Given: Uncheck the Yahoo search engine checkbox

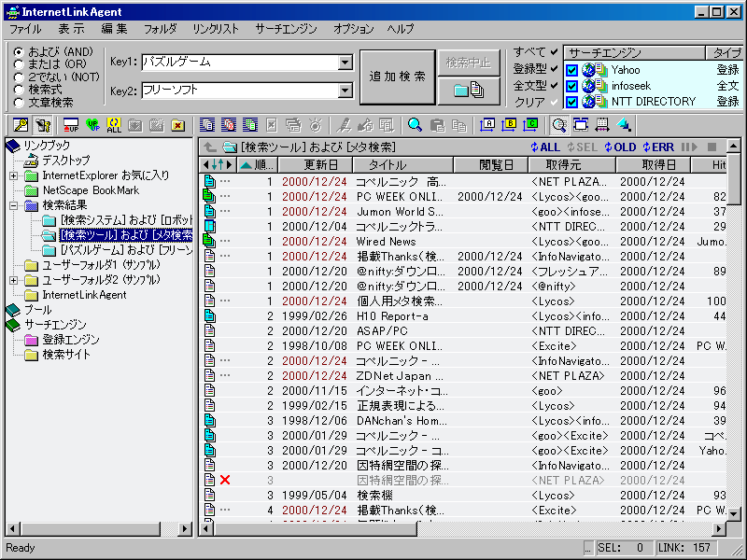Looking at the screenshot, I should (x=571, y=71).
